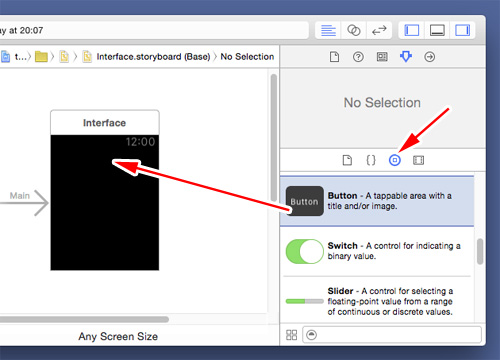Open the Version editor
This screenshot has height=360, width=500.
[379, 30]
